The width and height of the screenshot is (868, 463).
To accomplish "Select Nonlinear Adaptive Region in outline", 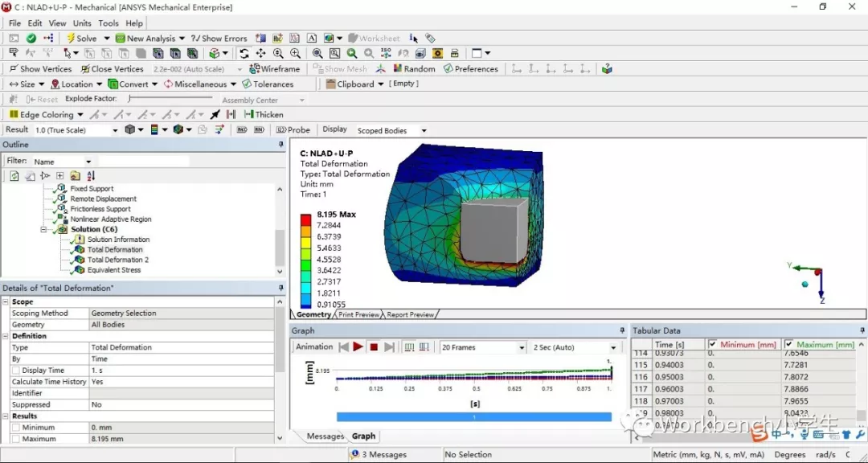I will tap(111, 219).
